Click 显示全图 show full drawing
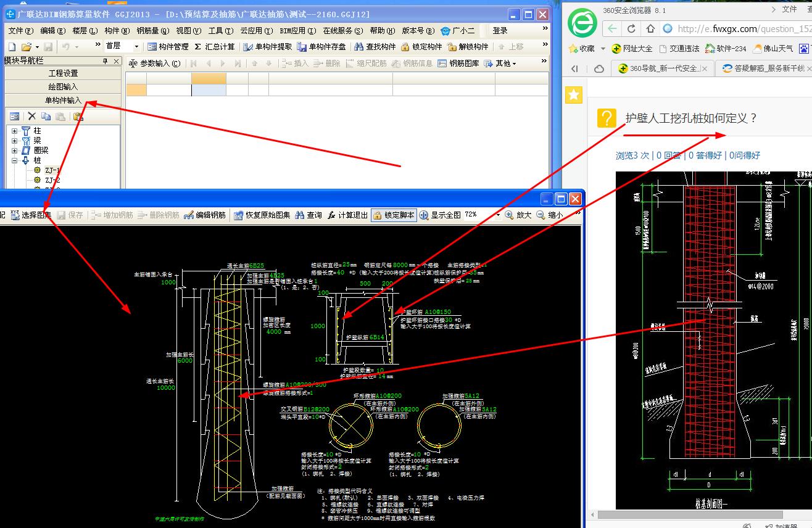This screenshot has width=812, height=528. click(440, 215)
